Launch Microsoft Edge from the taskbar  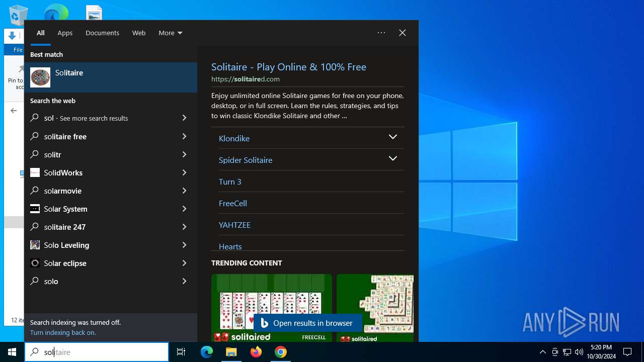[x=207, y=352]
